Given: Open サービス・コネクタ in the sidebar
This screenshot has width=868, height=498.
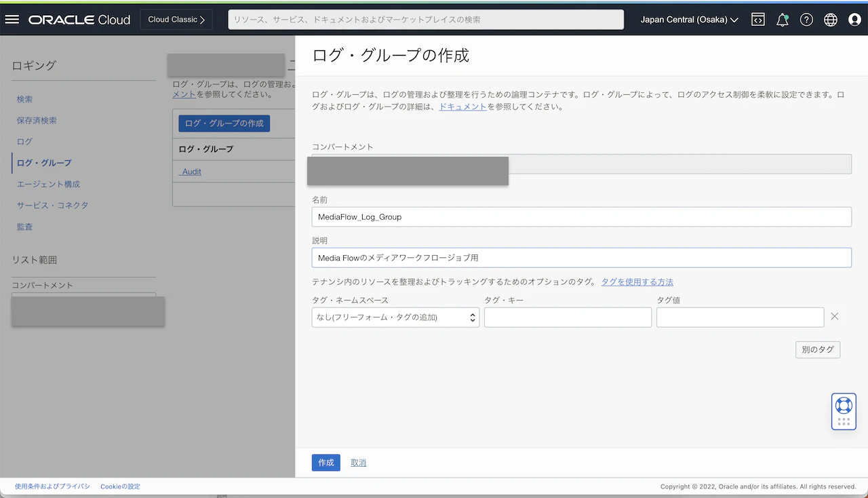Looking at the screenshot, I should tap(52, 205).
